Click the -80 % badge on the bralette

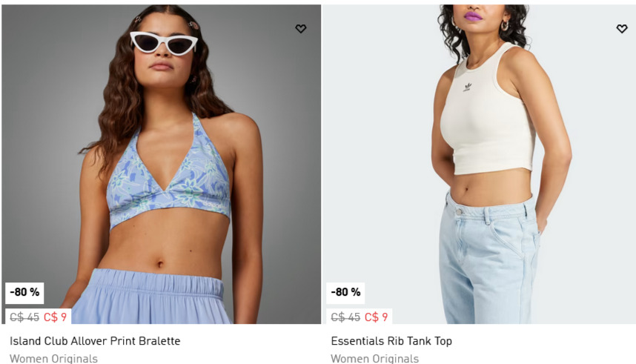pyautogui.click(x=24, y=293)
